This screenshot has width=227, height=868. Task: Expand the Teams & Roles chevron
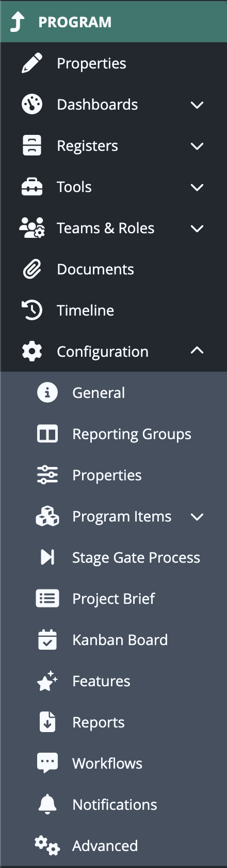coord(197,229)
